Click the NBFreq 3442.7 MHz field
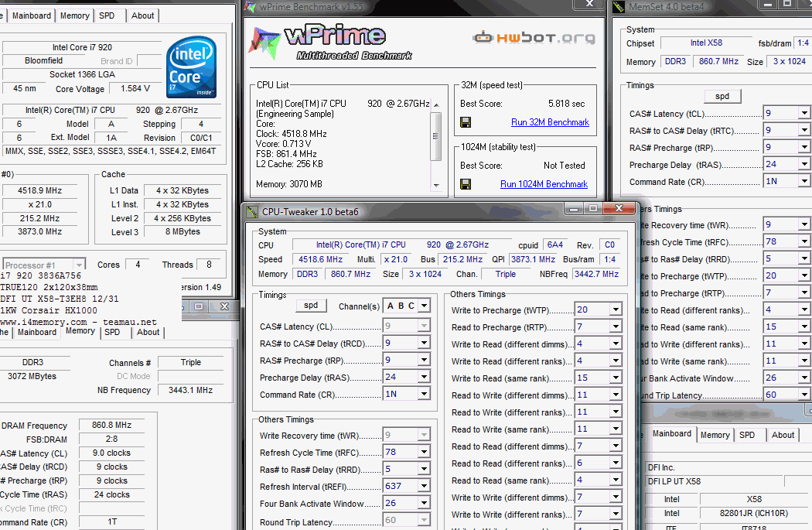Viewport: 812px width, 530px height. (596, 274)
